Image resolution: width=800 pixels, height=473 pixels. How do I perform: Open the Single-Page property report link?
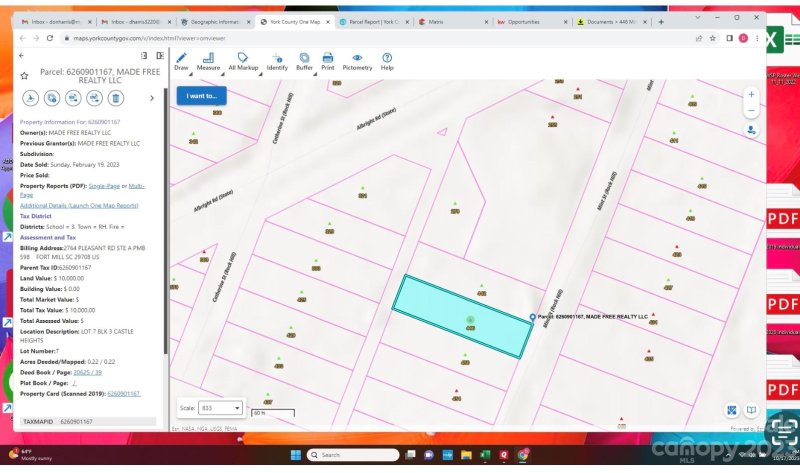103,186
